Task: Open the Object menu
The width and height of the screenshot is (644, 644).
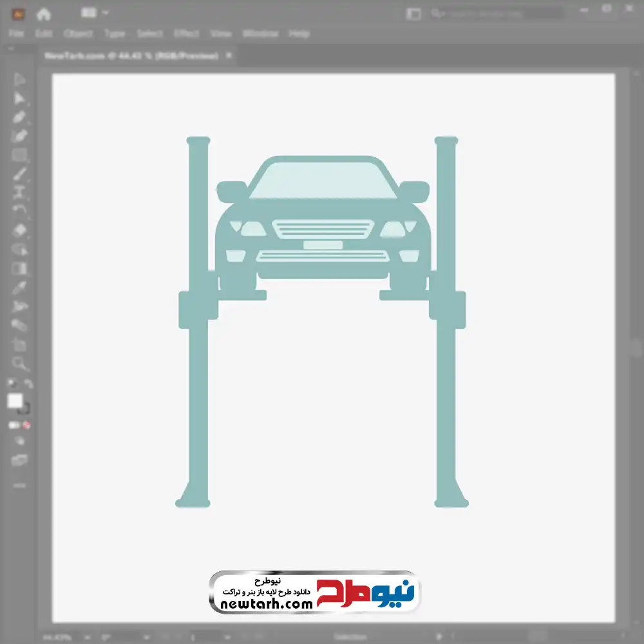Action: [x=78, y=33]
